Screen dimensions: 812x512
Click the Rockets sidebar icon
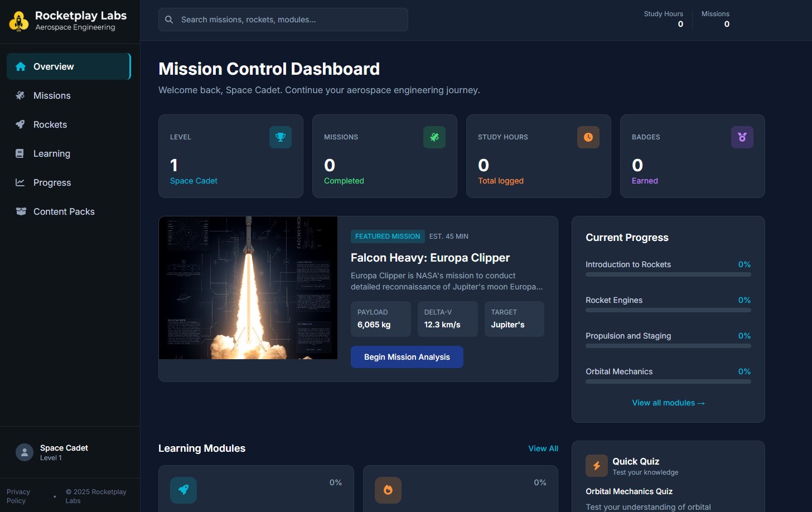tap(20, 124)
